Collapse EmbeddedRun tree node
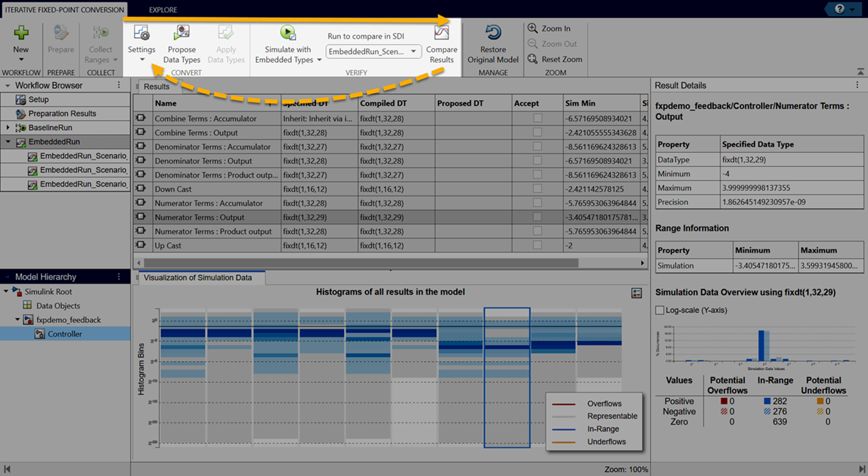Image resolution: width=868 pixels, height=476 pixels. pyautogui.click(x=8, y=142)
